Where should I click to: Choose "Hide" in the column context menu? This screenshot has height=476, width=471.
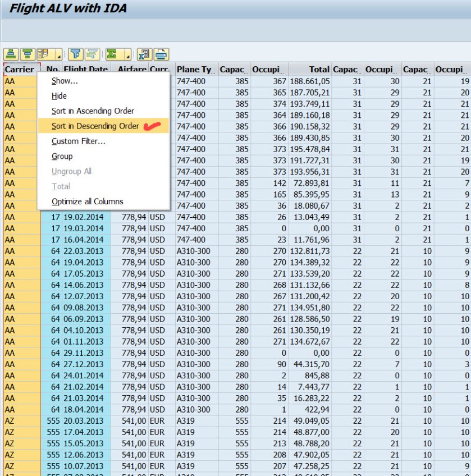pyautogui.click(x=59, y=96)
